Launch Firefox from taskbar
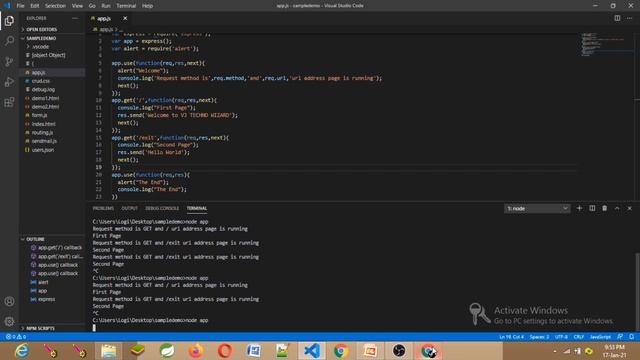This screenshot has width=640, height=360. point(196,351)
